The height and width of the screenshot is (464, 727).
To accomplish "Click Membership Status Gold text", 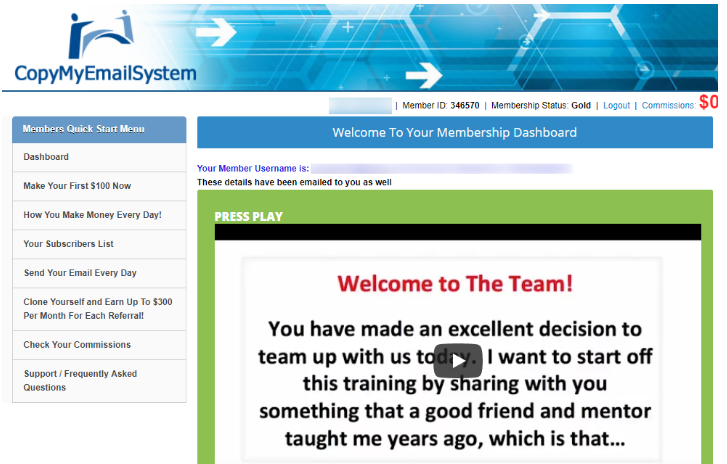I will point(541,106).
